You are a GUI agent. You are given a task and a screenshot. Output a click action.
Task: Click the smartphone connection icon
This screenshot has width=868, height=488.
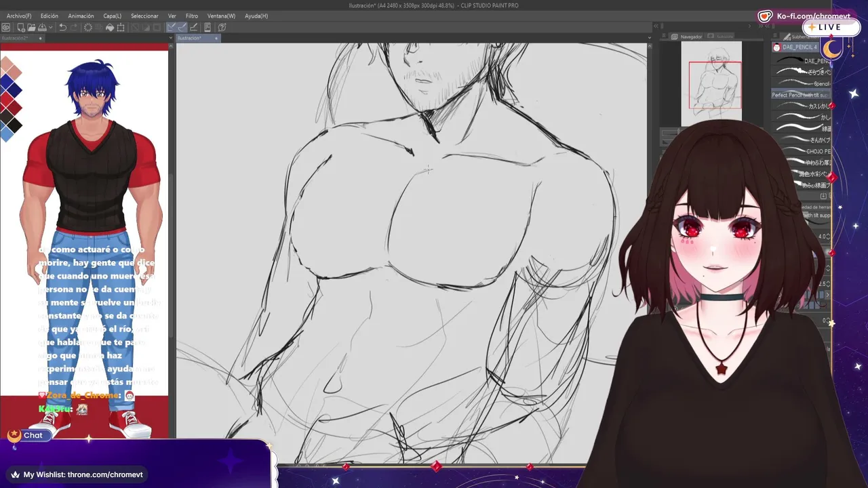(x=208, y=27)
